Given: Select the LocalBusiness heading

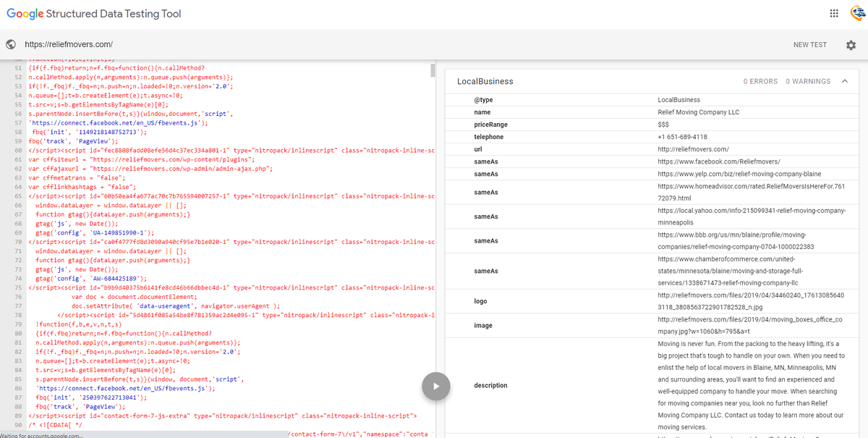Looking at the screenshot, I should [x=485, y=82].
